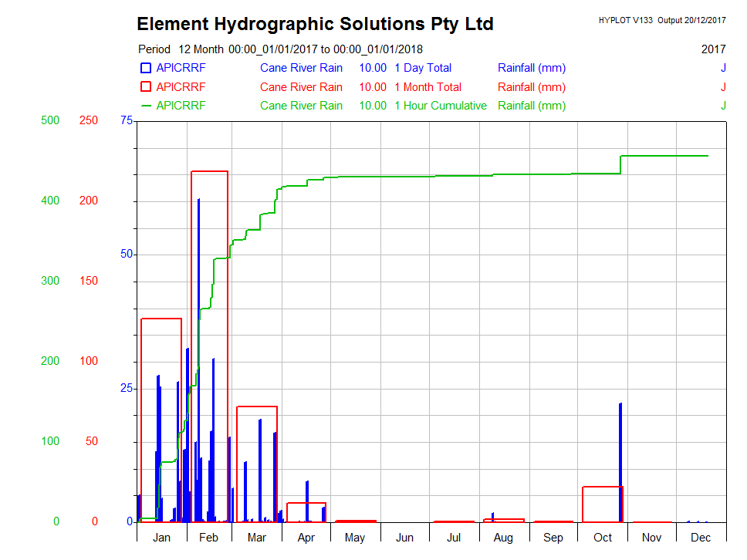Click the chart title Element Hydrographic Solutions
This screenshot has height=560, width=747.
[315, 24]
